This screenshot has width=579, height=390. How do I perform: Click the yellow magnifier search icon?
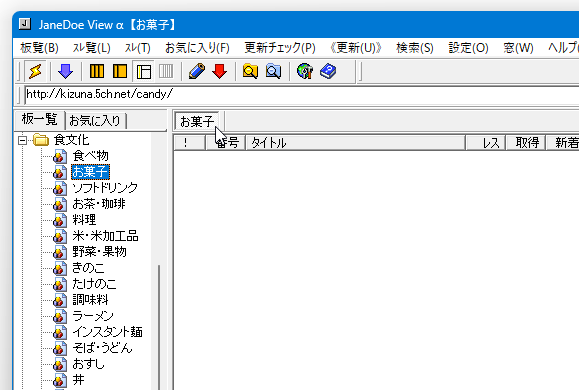(x=250, y=71)
